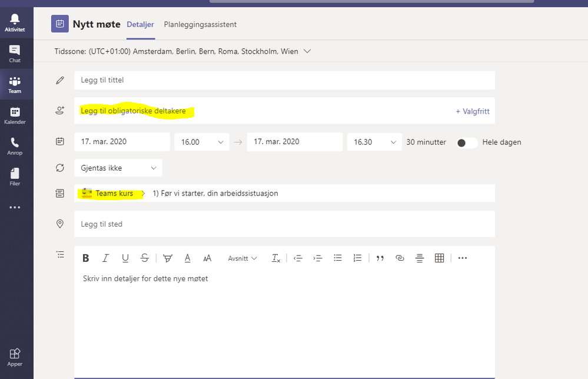Open Filer in the sidebar
Viewport: 588px width, 379px height.
point(15,177)
